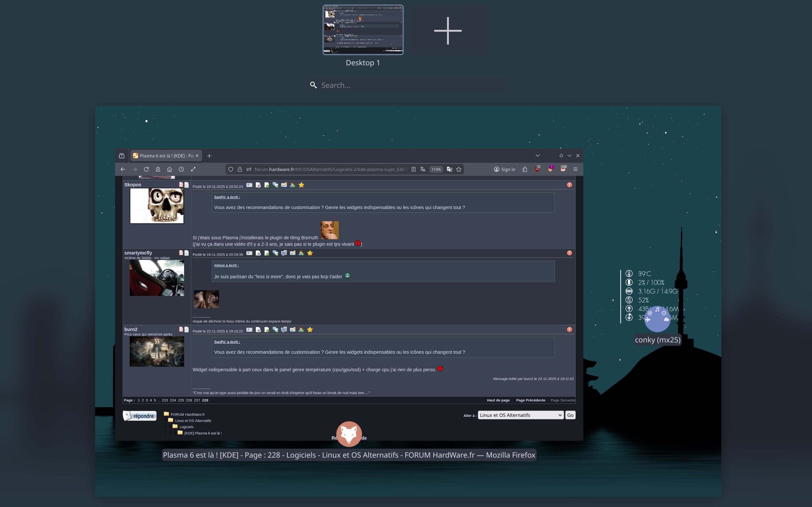
Task: Bookmark this page with the star
Action: 459,169
